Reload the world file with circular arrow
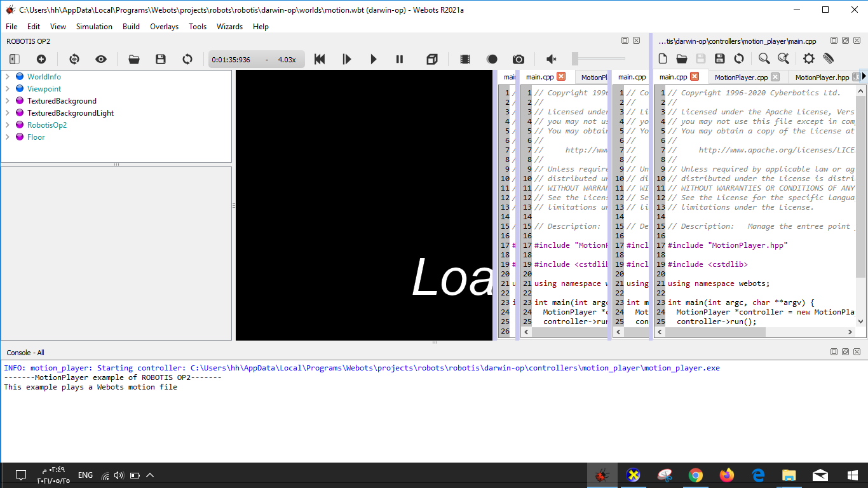Image resolution: width=868 pixels, height=488 pixels. click(x=186, y=58)
